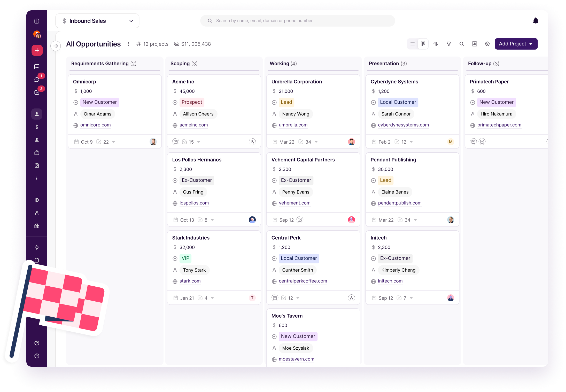Open the acmeinc.com link
This screenshot has height=392, width=566.
coord(193,125)
